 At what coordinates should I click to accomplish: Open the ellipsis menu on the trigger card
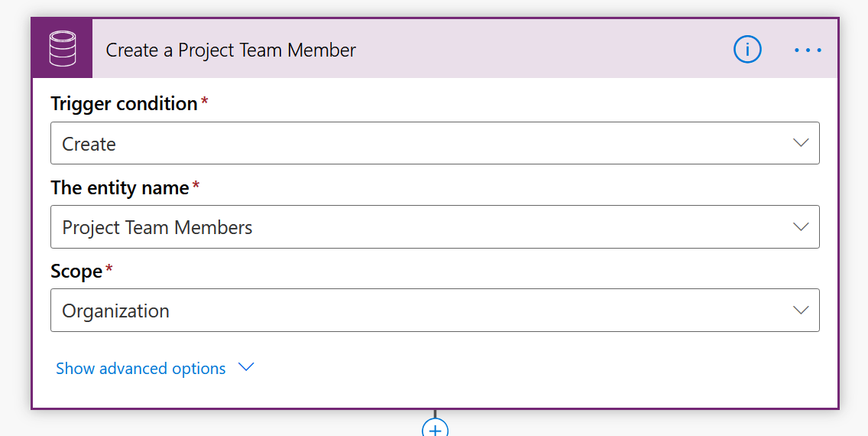pyautogui.click(x=808, y=50)
